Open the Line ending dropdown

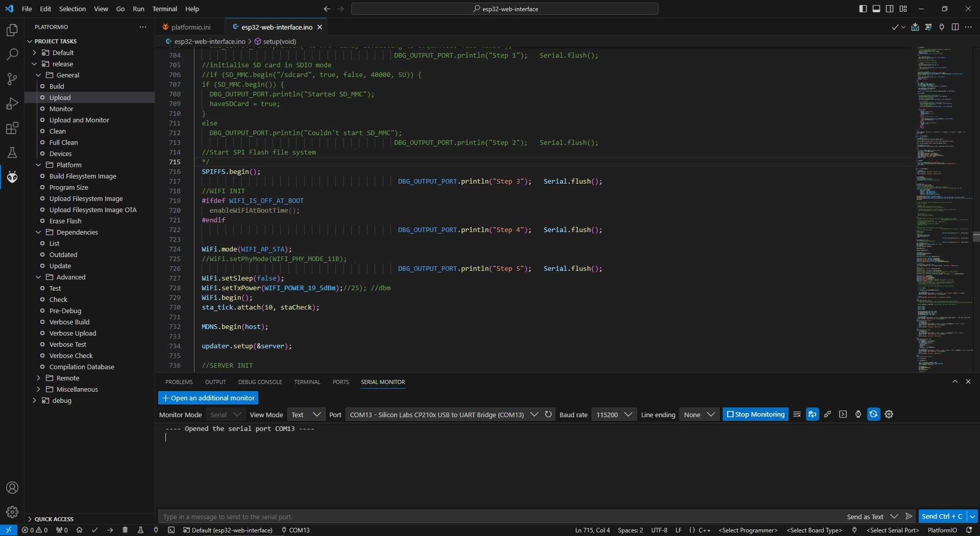pos(699,415)
